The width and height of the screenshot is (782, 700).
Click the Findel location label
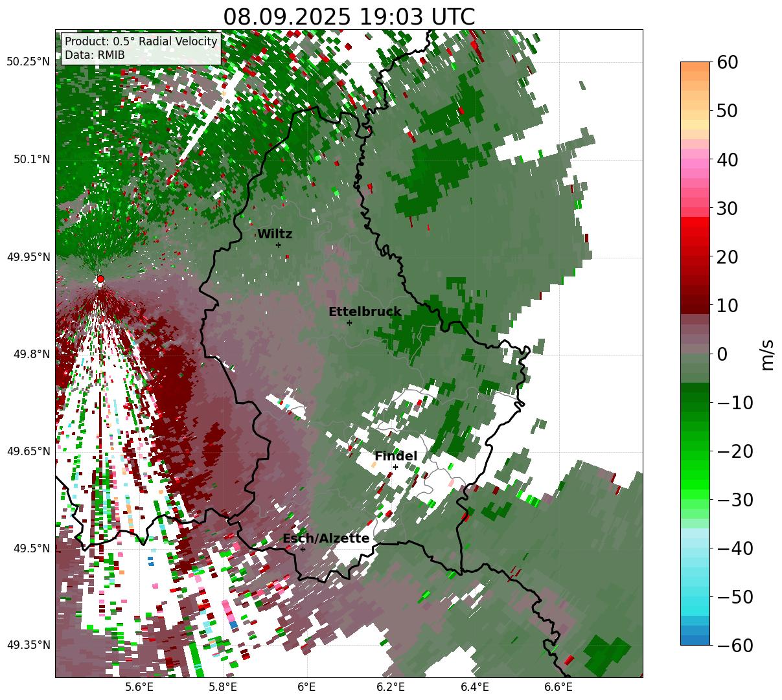(x=396, y=457)
